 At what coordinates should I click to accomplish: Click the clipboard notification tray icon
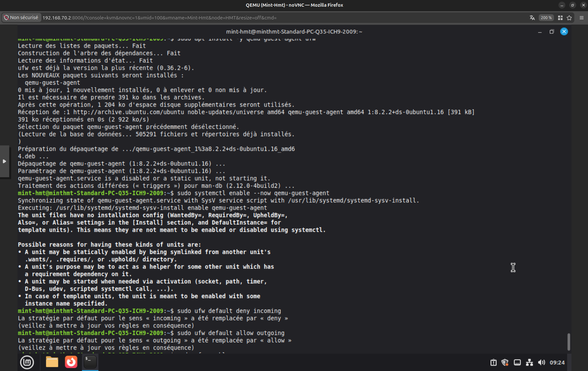pos(493,362)
